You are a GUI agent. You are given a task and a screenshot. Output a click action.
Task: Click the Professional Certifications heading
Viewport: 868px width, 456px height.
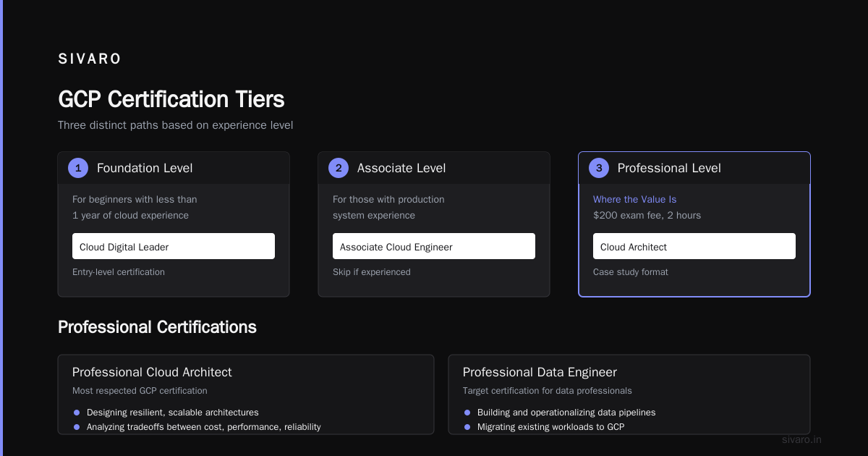(157, 327)
